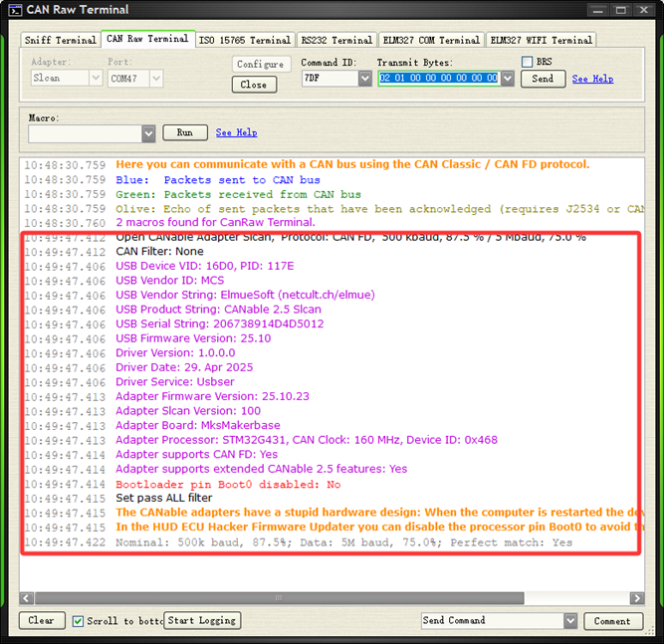Click 'Adapter Slcan Version: 100' line
664x644 pixels.
click(x=188, y=411)
